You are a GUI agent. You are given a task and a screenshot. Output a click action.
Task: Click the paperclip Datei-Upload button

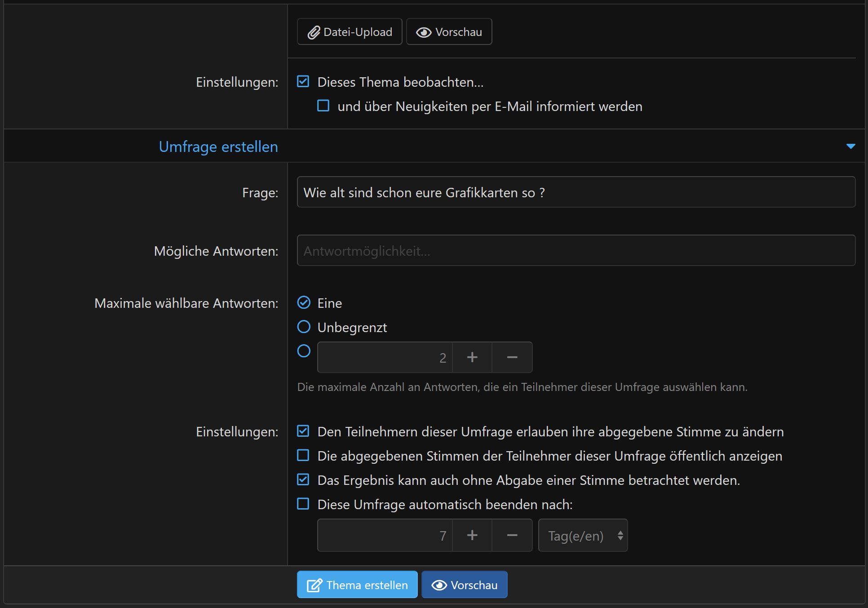click(350, 32)
